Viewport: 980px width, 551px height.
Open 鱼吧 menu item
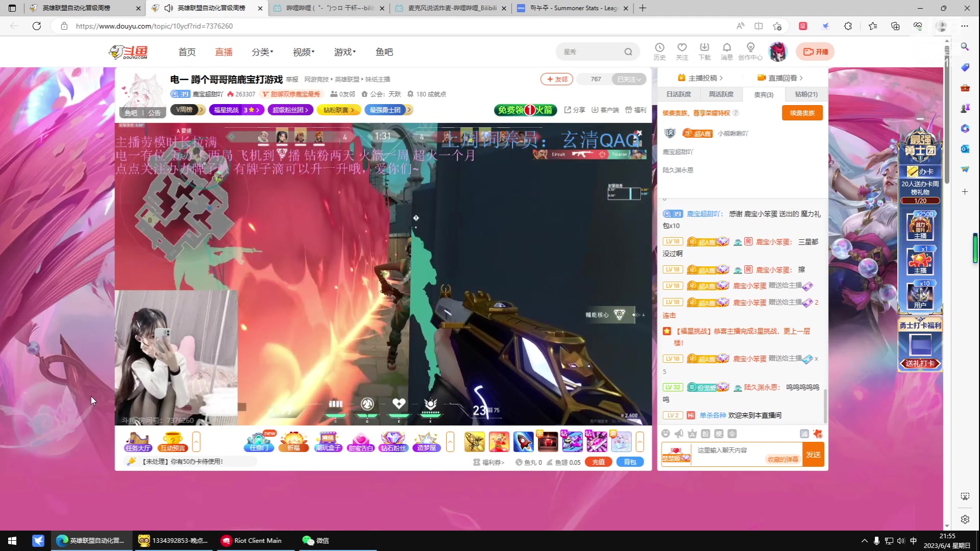pos(384,52)
